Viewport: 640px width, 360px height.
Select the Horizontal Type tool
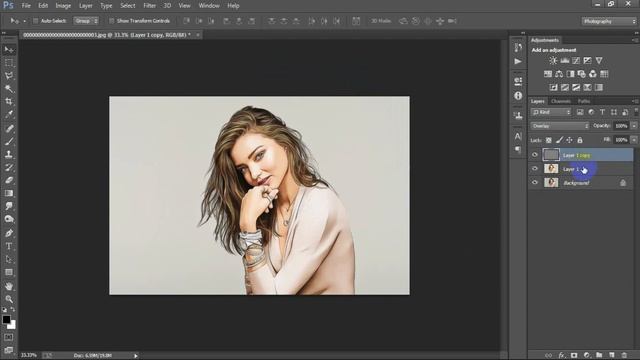pyautogui.click(x=9, y=246)
